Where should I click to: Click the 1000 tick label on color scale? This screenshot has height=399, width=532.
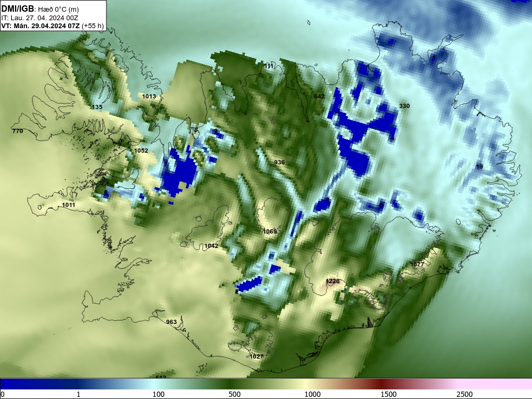312,394
